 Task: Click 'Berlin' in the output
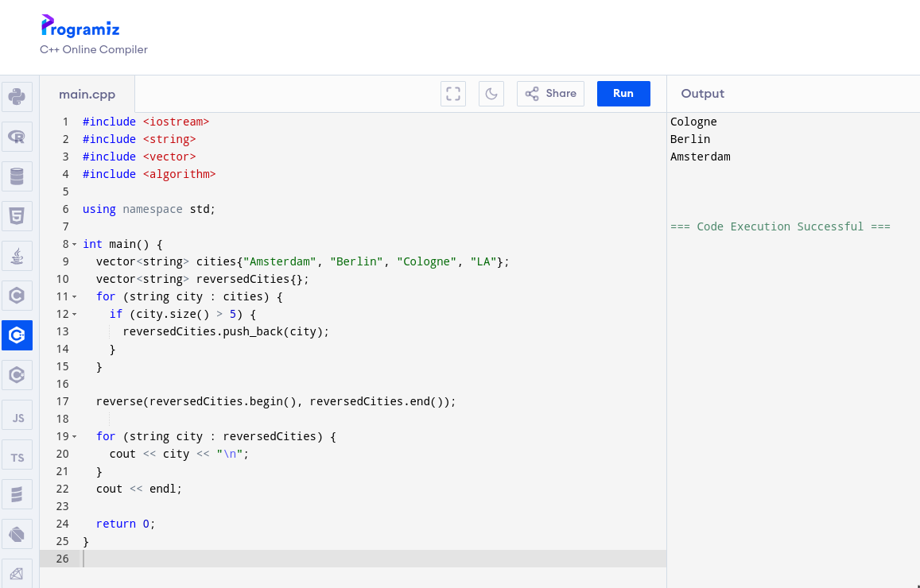point(690,140)
